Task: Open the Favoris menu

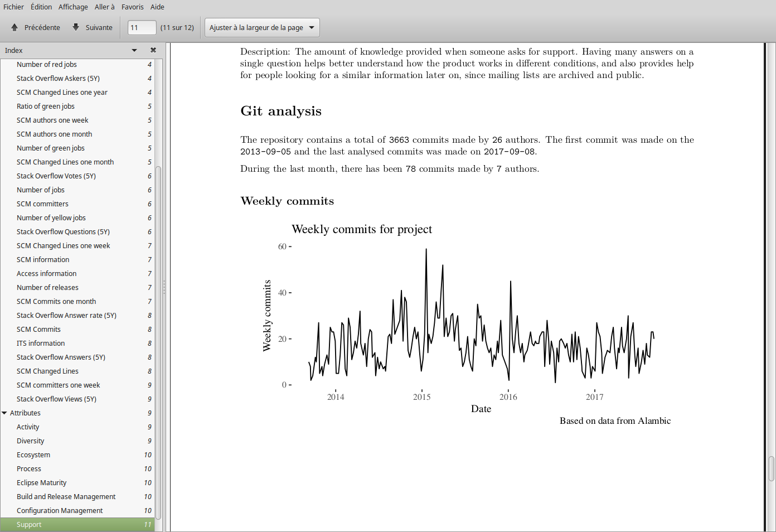Action: [132, 7]
